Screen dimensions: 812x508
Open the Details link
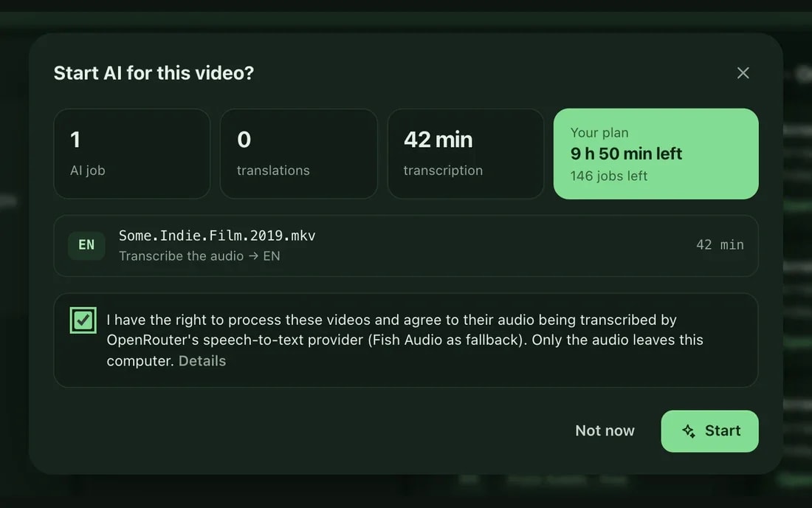coord(202,361)
